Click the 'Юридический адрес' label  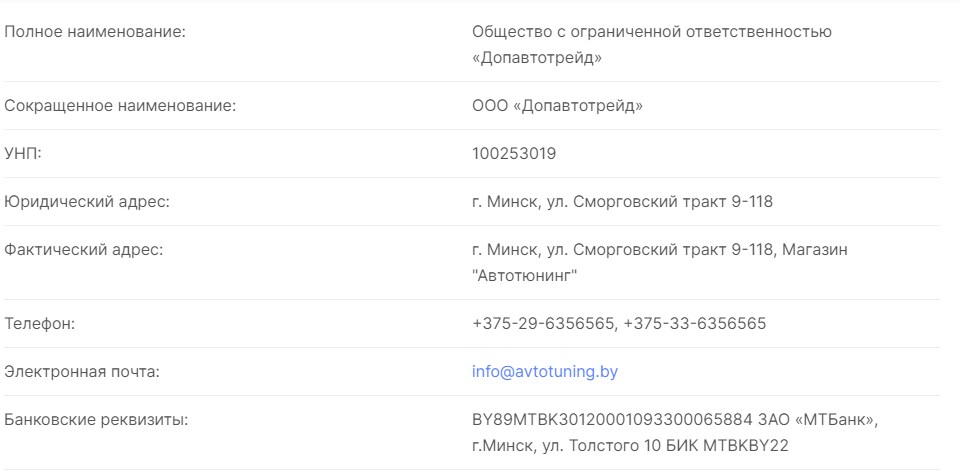point(88,202)
